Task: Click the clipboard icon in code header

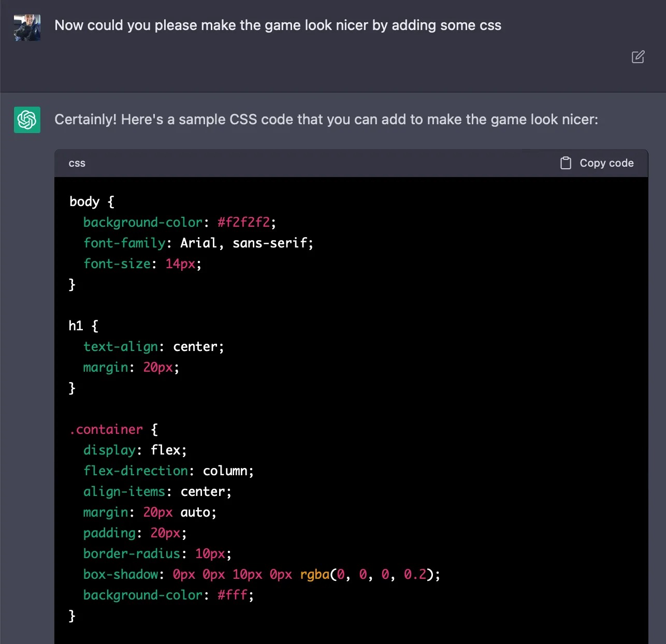Action: pos(566,163)
